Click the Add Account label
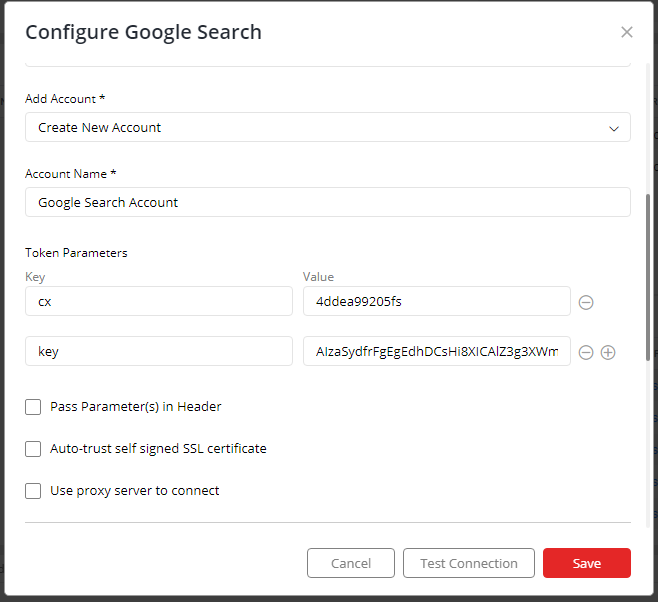658x602 pixels. coord(65,99)
